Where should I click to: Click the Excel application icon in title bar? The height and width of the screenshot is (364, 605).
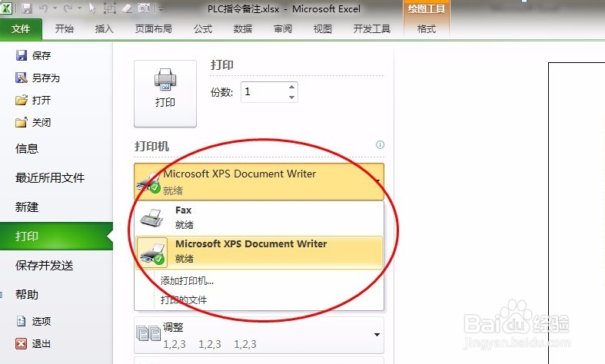point(6,8)
